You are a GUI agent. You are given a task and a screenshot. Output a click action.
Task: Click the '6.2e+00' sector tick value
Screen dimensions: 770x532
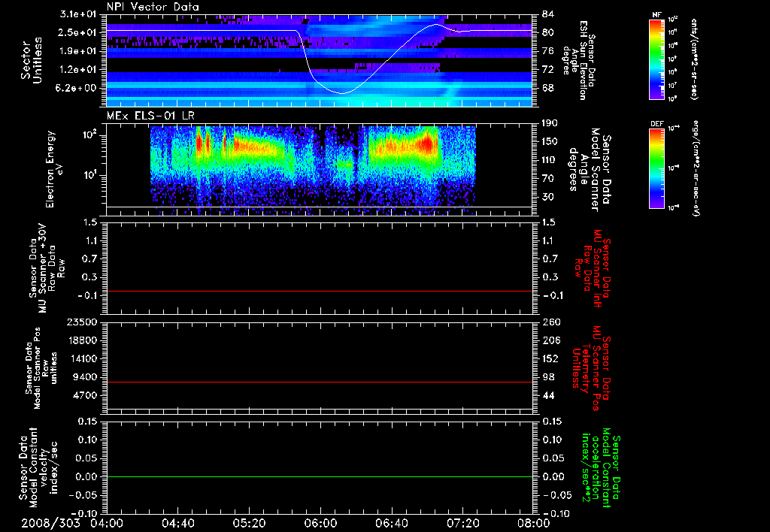point(77,89)
